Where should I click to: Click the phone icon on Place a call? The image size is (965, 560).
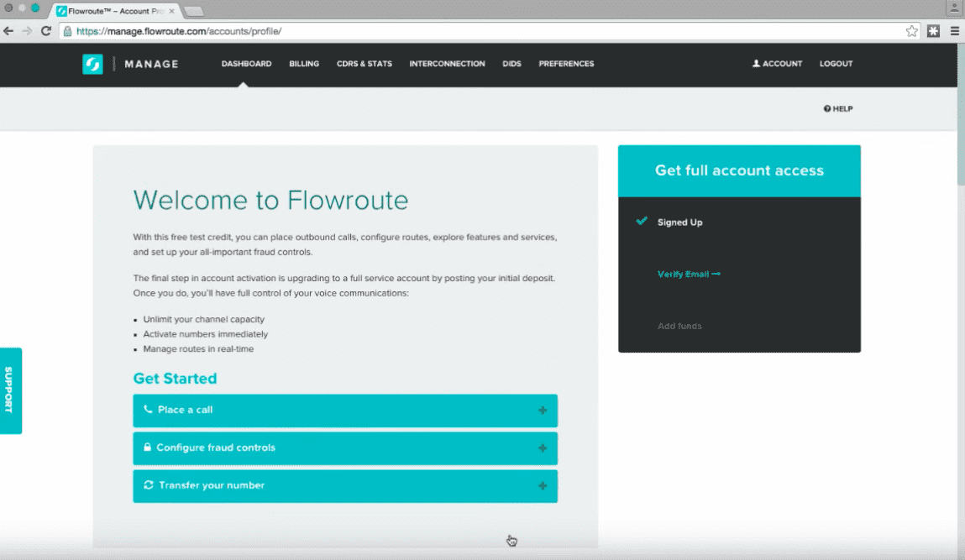pyautogui.click(x=149, y=410)
